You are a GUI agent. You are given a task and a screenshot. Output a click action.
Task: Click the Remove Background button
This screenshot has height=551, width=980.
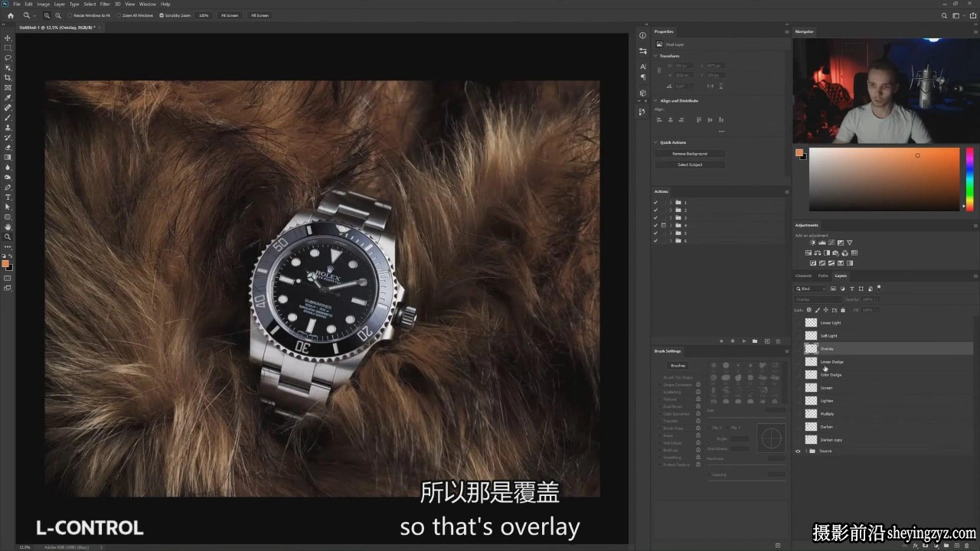pyautogui.click(x=690, y=154)
